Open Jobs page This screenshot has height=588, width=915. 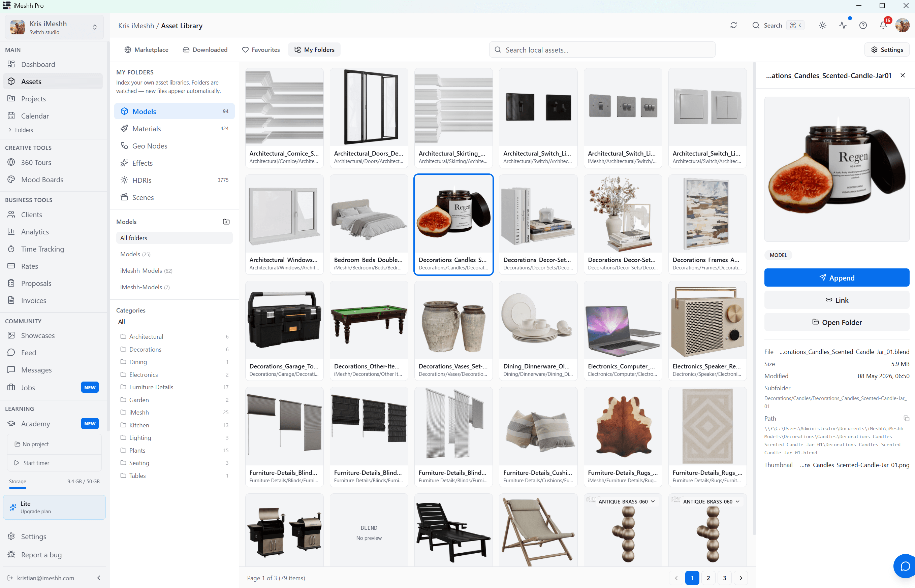pos(53,388)
